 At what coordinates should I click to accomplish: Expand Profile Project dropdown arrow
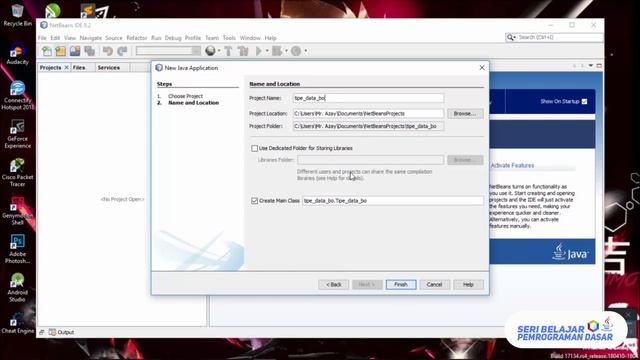[305, 51]
